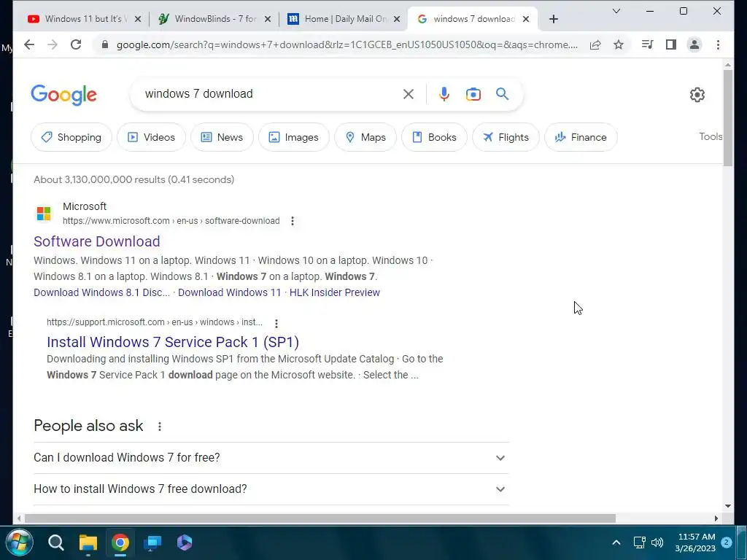The image size is (747, 560).
Task: Click About 3,130,000,000 results text
Action: (134, 179)
